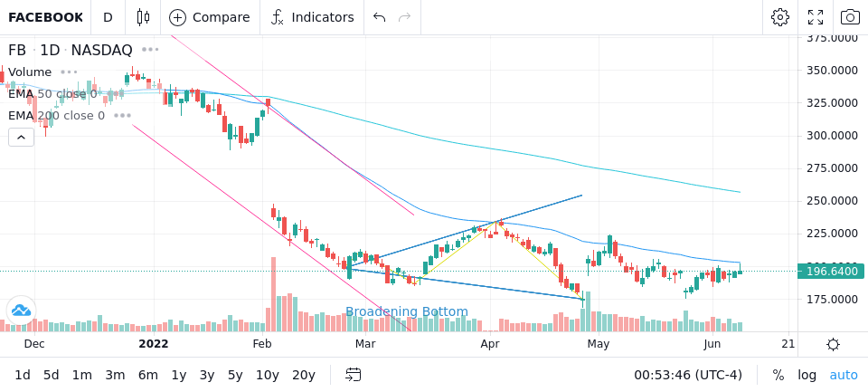This screenshot has width=868, height=392.
Task: Select the 5d time range
Action: tap(51, 375)
